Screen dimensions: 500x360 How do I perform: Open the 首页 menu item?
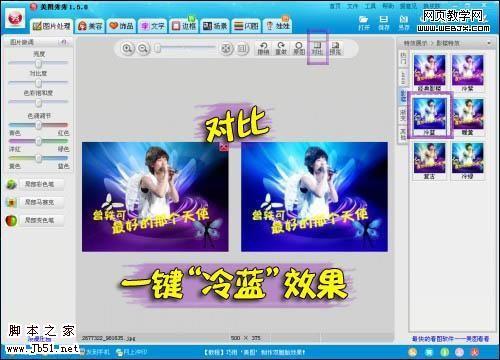coord(334,6)
